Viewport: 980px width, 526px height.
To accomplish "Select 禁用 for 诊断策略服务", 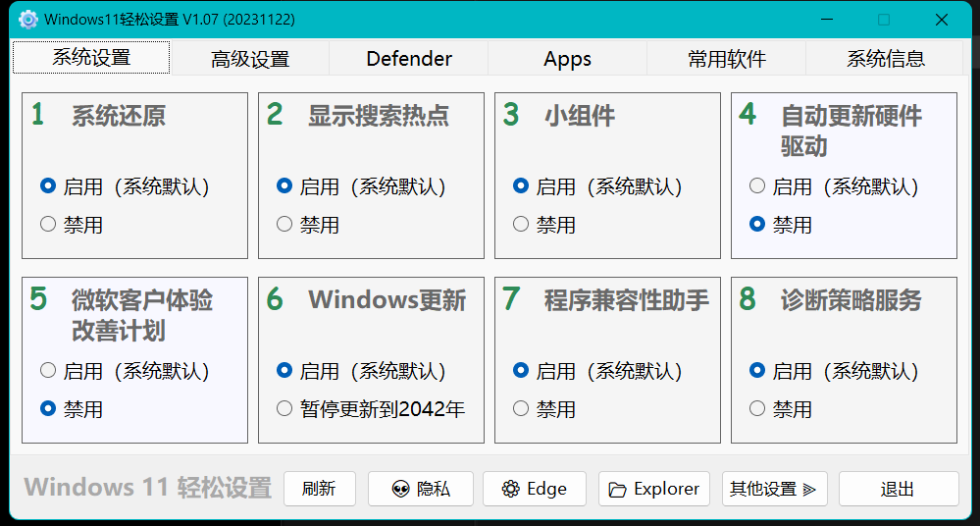I will point(780,409).
